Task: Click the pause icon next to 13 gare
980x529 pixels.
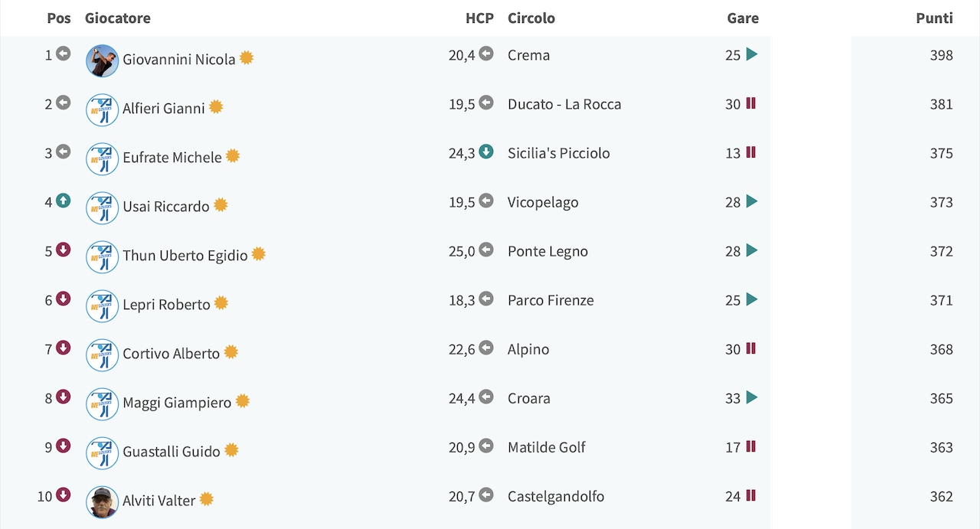Action: (751, 152)
